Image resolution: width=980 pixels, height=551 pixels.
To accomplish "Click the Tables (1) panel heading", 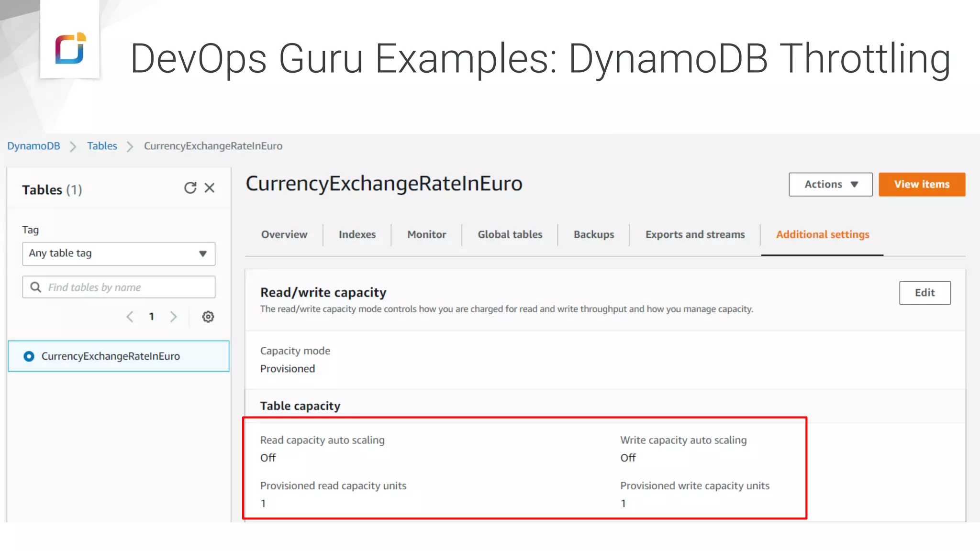I will click(52, 190).
